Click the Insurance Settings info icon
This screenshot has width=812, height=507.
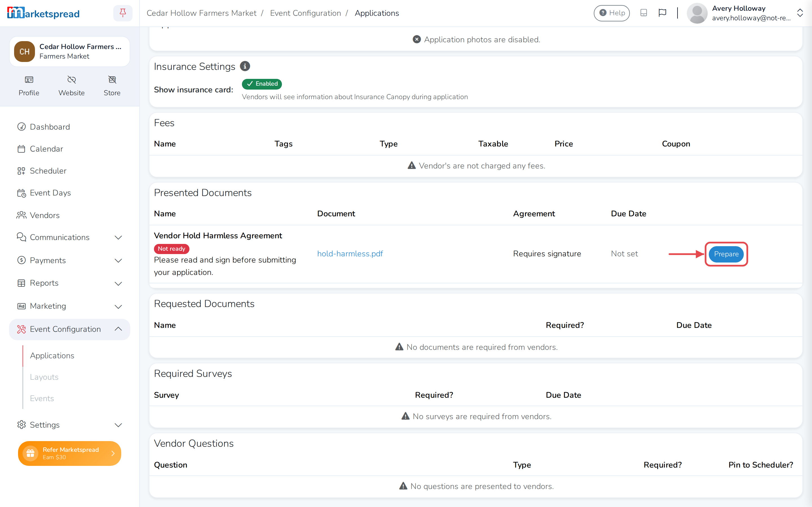245,66
